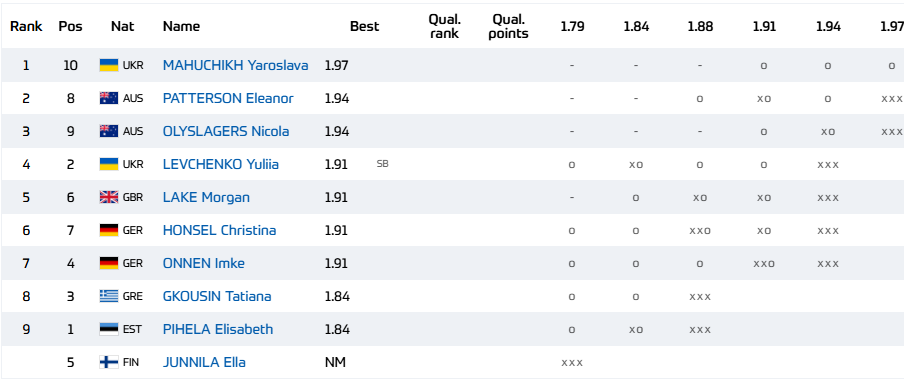Click the Great Britain flag icon
915x381 pixels.
[109, 197]
